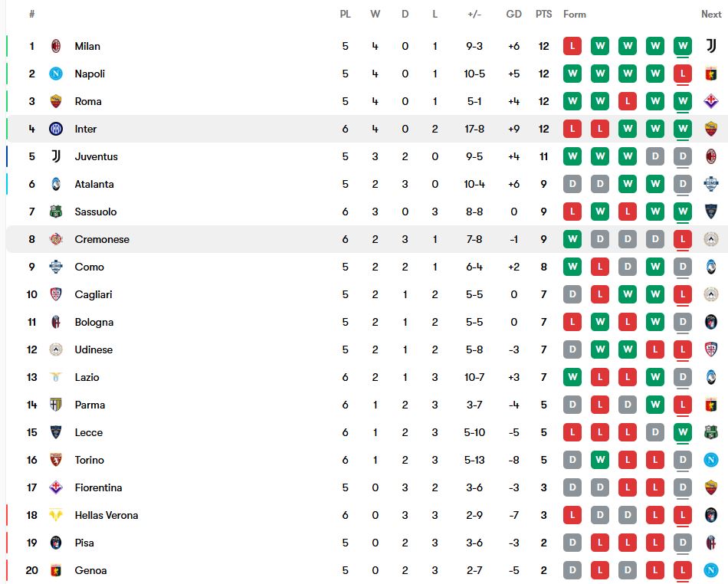The height and width of the screenshot is (584, 728).
Task: Open the next opponent crest in Genoa's row
Action: (x=710, y=570)
